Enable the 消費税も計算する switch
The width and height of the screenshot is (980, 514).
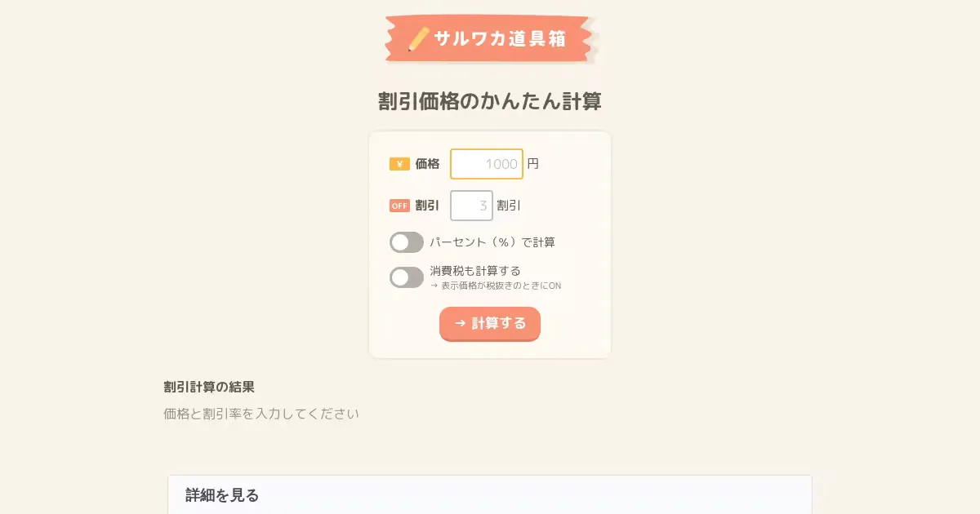click(406, 277)
